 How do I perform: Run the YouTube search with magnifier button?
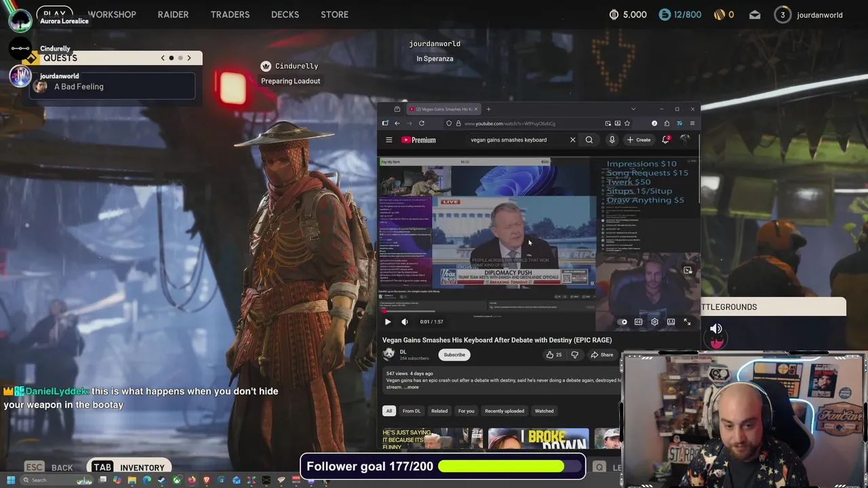tap(589, 140)
